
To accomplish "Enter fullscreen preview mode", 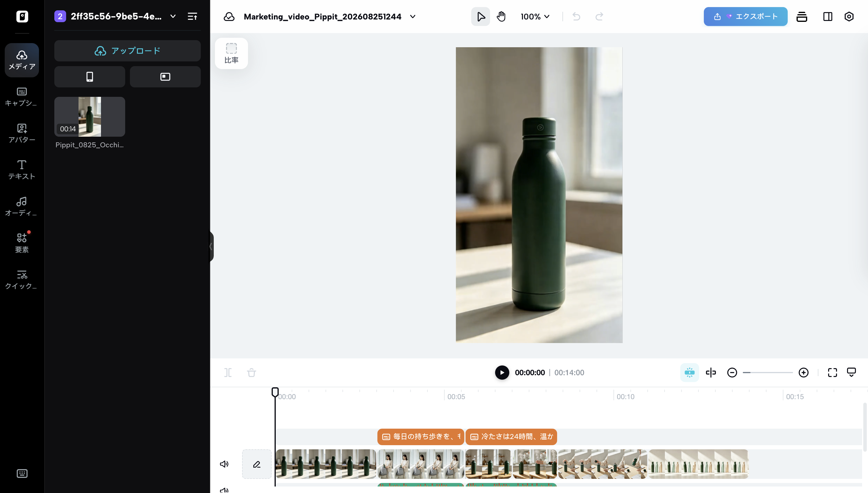I will (833, 373).
